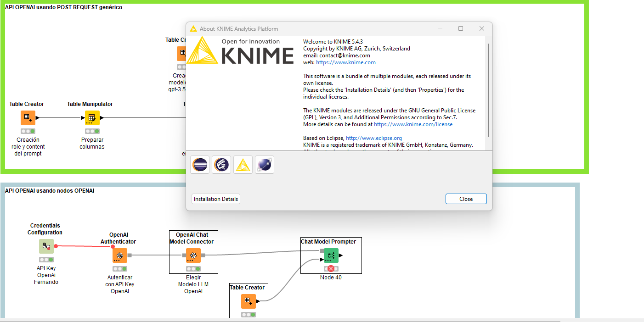Click the Eclipse feature icon in About dialog
This screenshot has width=644, height=322.
click(x=200, y=165)
